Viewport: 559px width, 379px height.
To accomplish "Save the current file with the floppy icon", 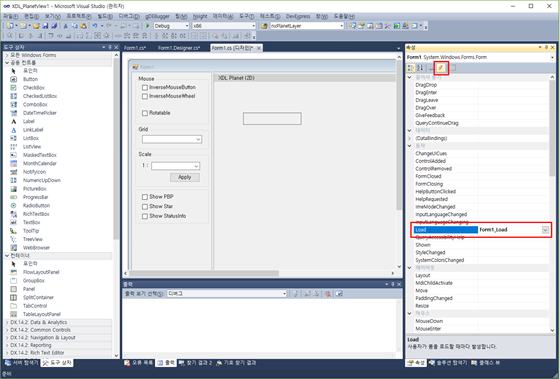I will (45, 26).
